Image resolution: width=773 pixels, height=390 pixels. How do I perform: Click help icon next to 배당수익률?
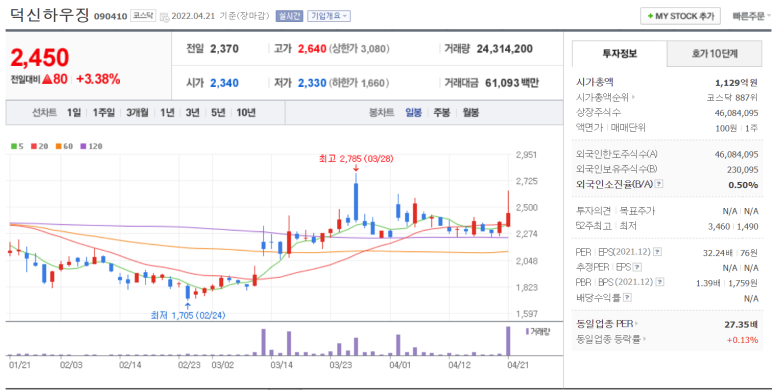tap(627, 298)
